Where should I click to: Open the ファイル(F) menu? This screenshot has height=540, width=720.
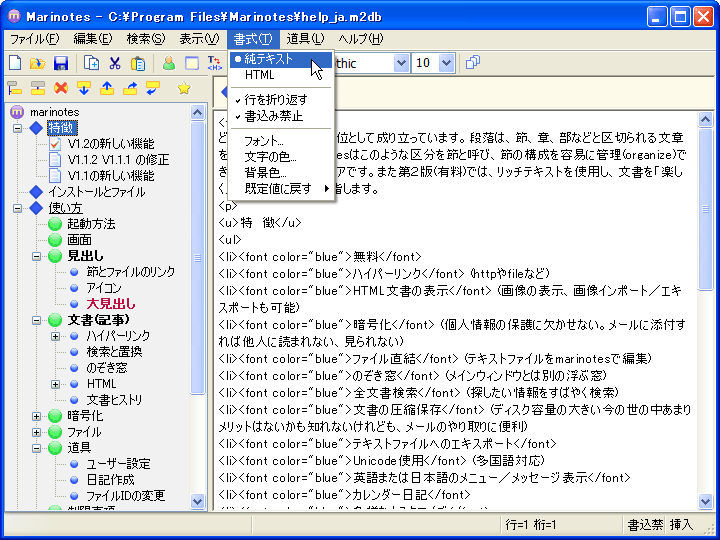point(35,39)
